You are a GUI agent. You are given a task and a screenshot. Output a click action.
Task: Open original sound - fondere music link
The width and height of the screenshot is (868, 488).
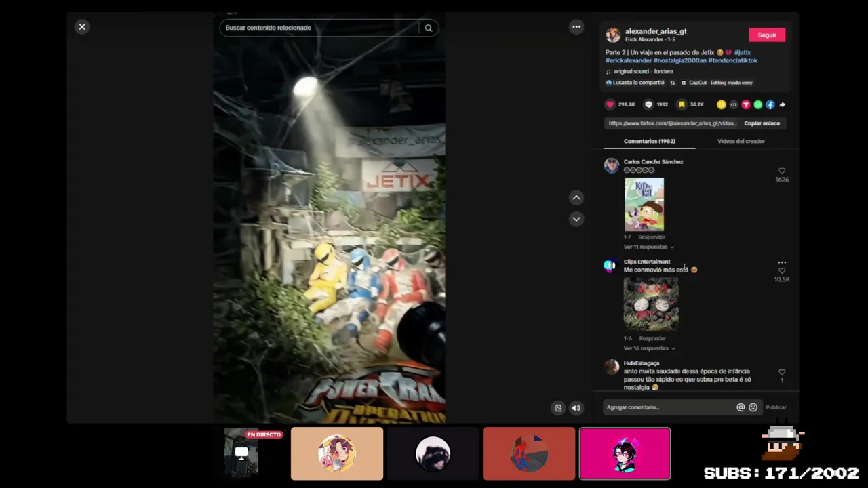[643, 71]
